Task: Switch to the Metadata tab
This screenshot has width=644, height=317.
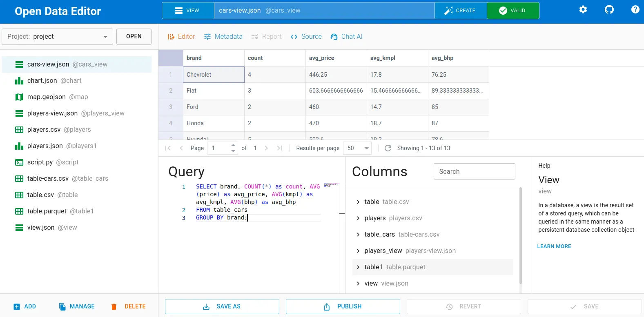Action: point(223,37)
